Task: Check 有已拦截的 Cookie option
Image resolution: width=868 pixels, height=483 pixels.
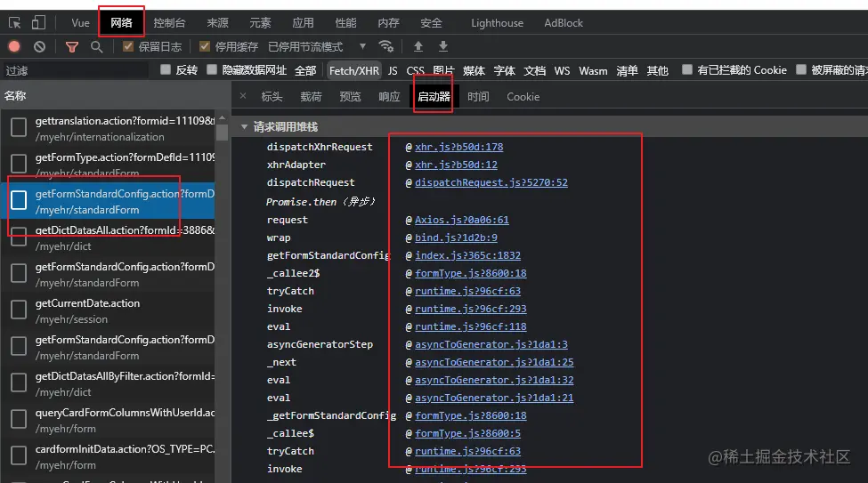Action: coord(687,69)
